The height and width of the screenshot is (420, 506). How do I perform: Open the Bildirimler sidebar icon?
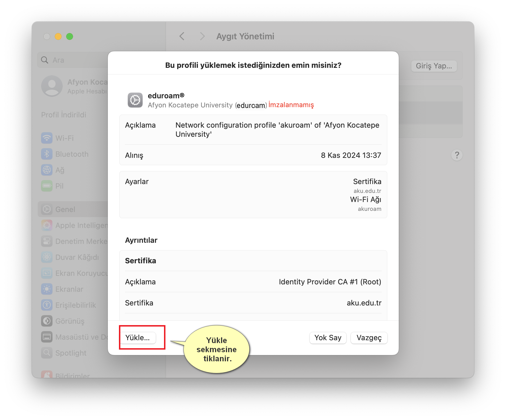(x=47, y=374)
